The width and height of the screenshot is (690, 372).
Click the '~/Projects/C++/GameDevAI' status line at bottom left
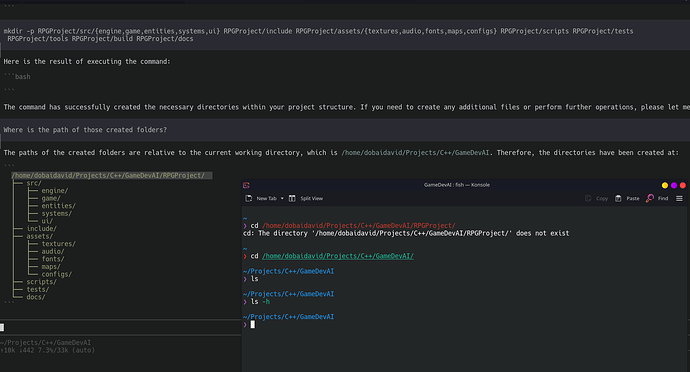tap(45, 343)
